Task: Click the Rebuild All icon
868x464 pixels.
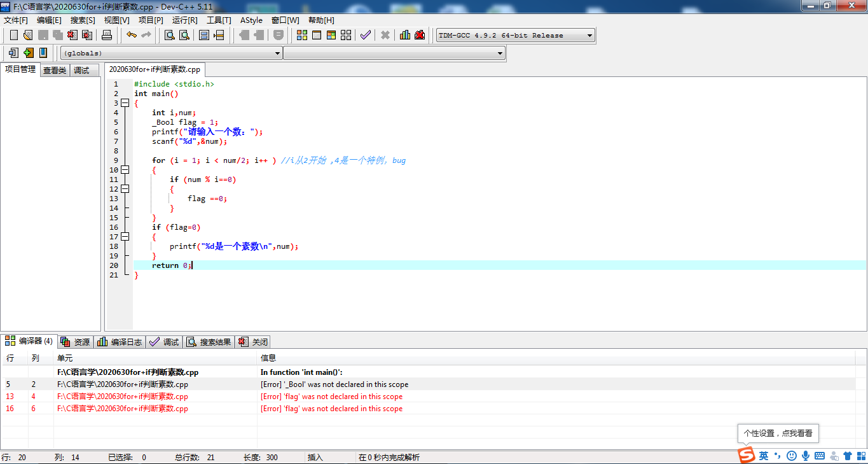Action: click(346, 35)
